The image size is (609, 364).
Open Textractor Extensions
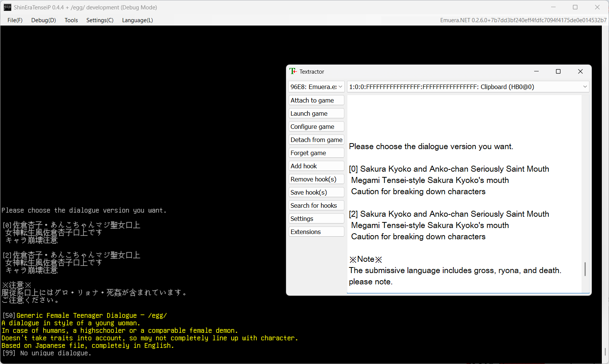click(x=316, y=232)
